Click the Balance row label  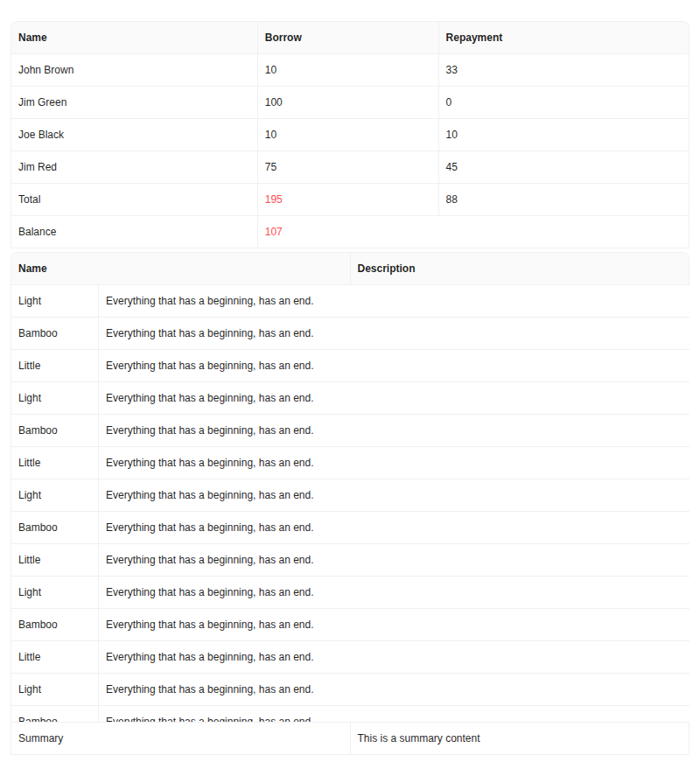click(36, 231)
